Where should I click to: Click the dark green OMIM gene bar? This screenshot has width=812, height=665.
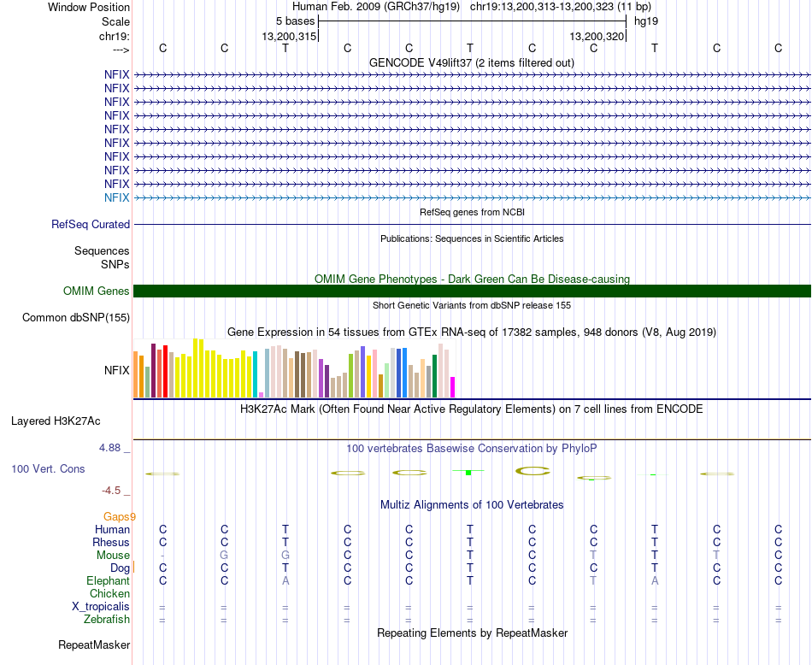click(x=472, y=291)
